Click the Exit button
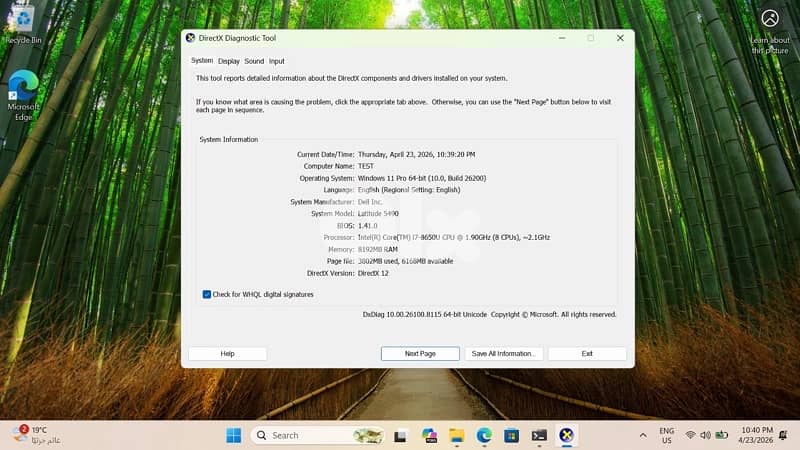The image size is (800, 450). coord(587,354)
